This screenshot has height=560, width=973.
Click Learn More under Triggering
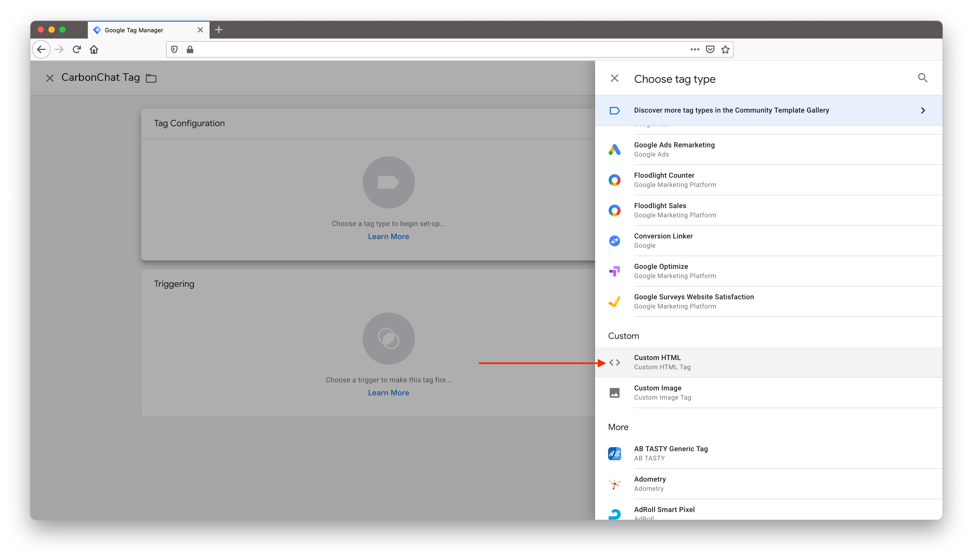[x=388, y=393]
